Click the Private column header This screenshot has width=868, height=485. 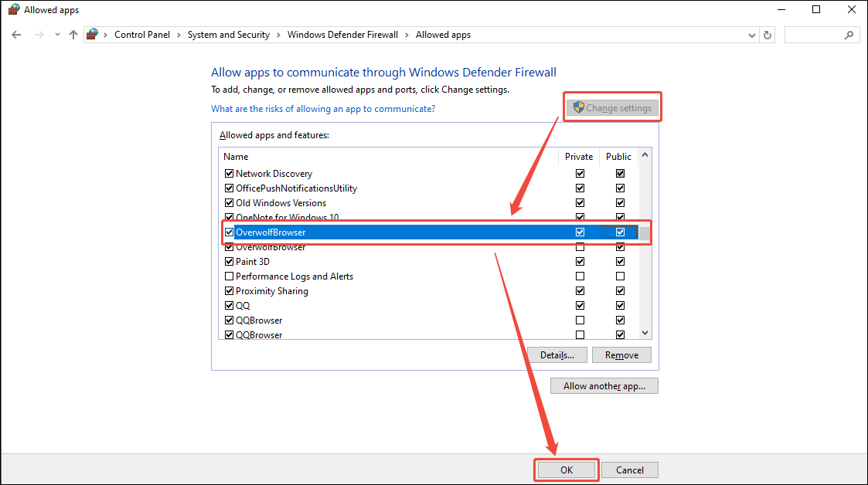pos(579,157)
